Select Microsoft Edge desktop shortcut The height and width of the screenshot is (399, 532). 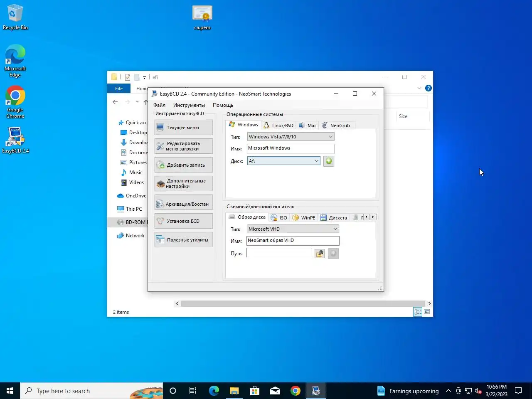click(x=15, y=61)
